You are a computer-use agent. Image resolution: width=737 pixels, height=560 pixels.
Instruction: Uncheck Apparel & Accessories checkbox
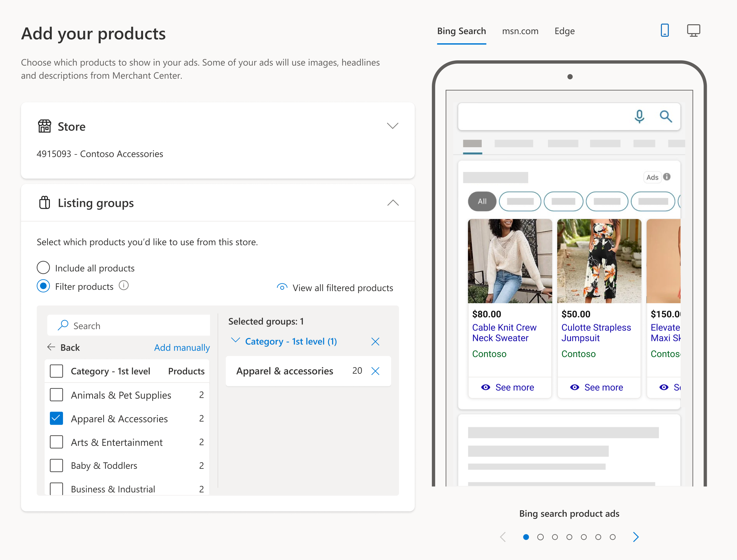tap(56, 418)
